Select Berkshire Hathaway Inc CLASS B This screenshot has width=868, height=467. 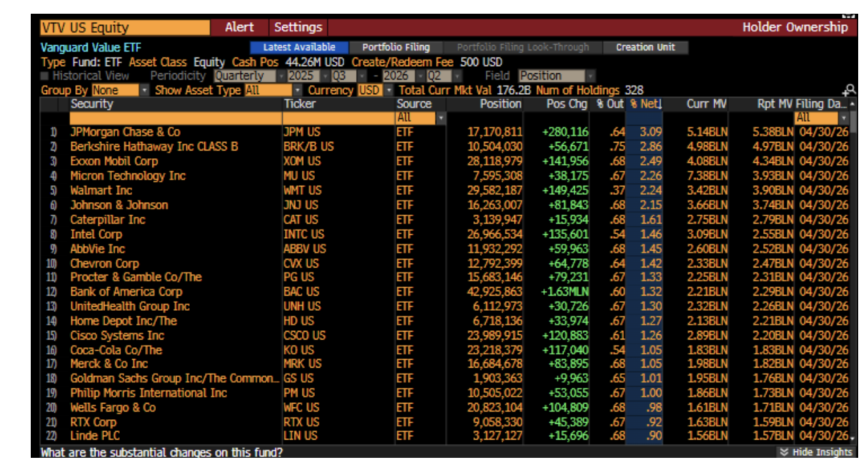pyautogui.click(x=154, y=147)
